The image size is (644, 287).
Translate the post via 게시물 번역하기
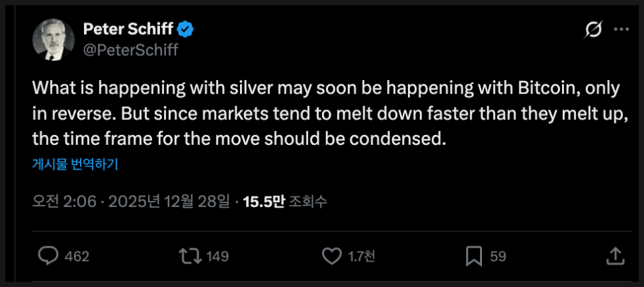(x=75, y=164)
